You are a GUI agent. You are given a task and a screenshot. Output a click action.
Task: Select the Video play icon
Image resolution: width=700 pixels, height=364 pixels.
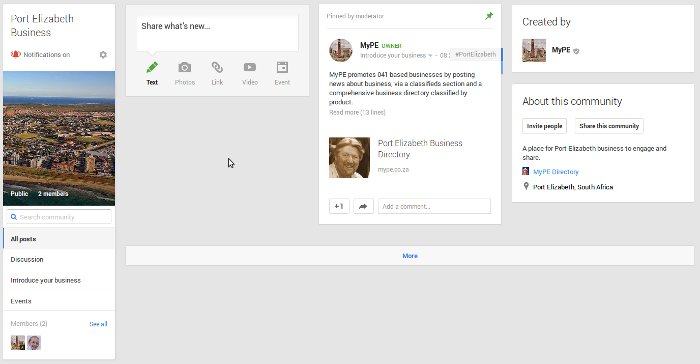pyautogui.click(x=250, y=67)
